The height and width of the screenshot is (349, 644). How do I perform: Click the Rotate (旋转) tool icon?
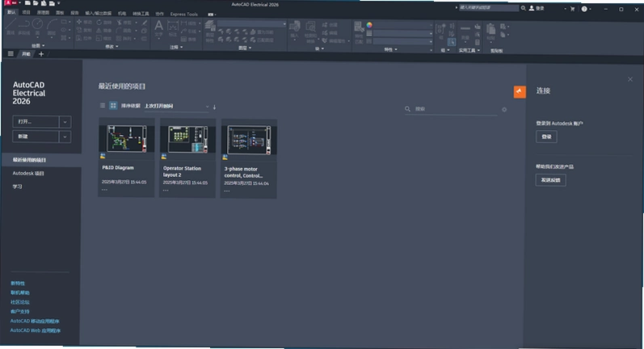99,22
